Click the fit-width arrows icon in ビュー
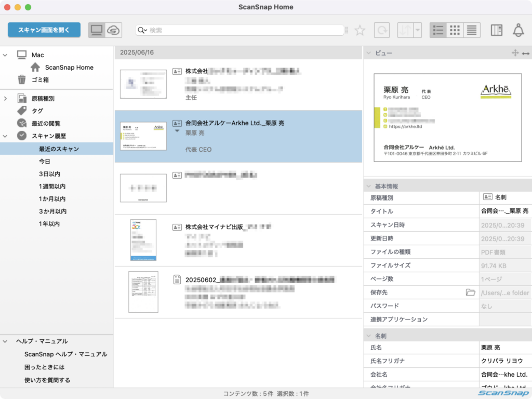This screenshot has width=532, height=399. 526,54
